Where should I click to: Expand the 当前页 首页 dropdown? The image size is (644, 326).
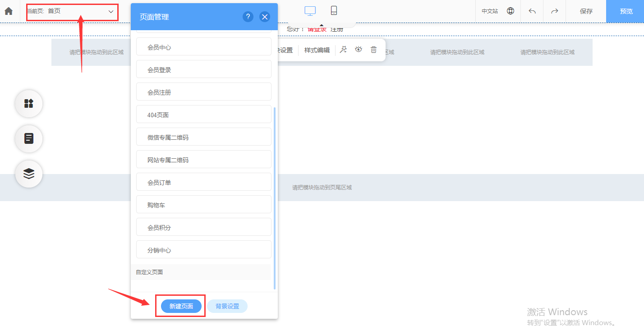point(110,11)
